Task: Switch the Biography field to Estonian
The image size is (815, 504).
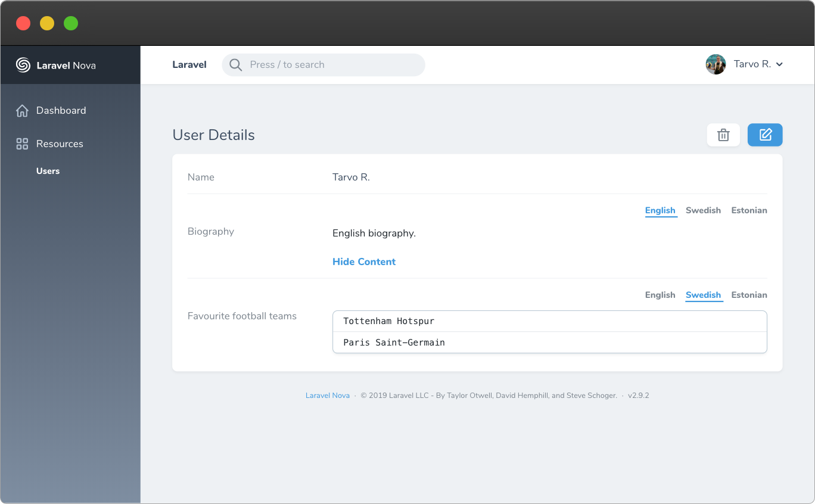Action: (749, 210)
